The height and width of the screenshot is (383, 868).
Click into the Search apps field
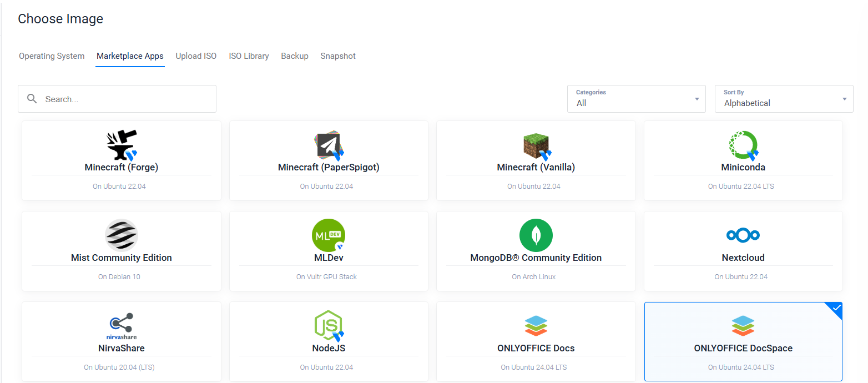pyautogui.click(x=117, y=99)
